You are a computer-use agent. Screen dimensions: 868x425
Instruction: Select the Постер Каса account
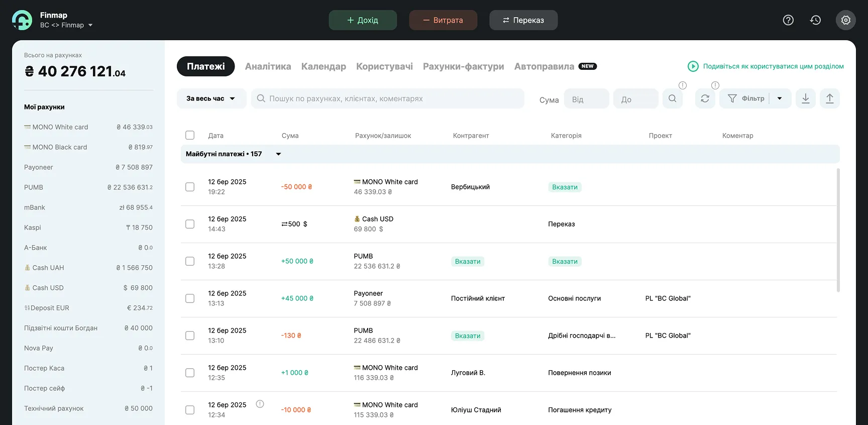click(x=88, y=368)
